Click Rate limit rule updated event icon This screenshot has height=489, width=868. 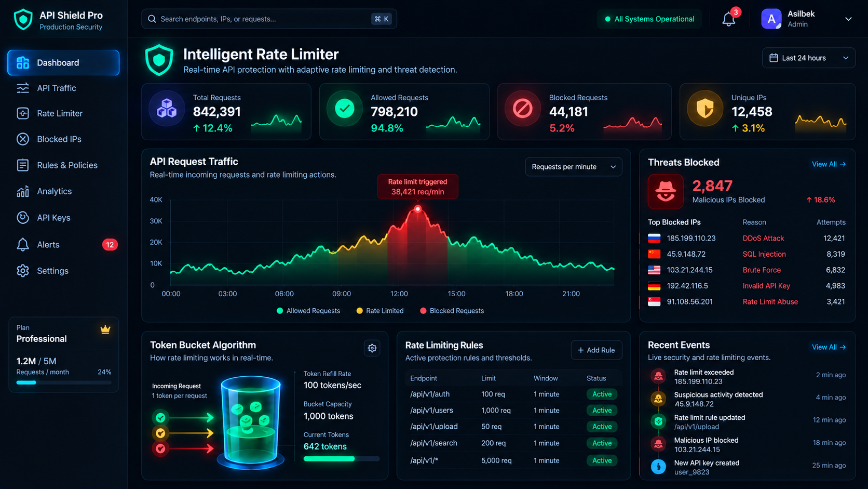coord(658,421)
